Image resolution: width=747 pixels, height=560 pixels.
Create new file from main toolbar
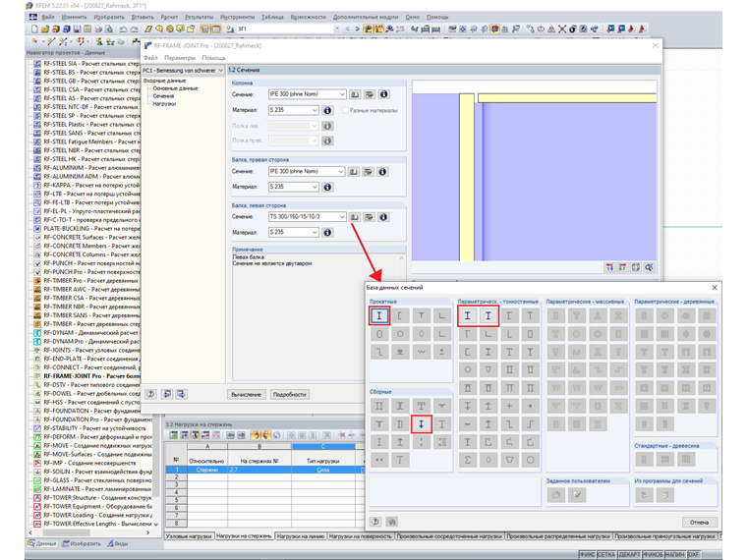coord(34,29)
